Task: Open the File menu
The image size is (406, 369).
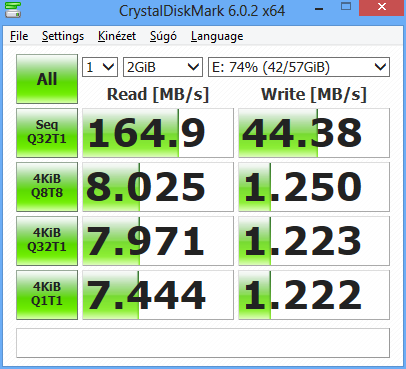Action: pyautogui.click(x=19, y=36)
